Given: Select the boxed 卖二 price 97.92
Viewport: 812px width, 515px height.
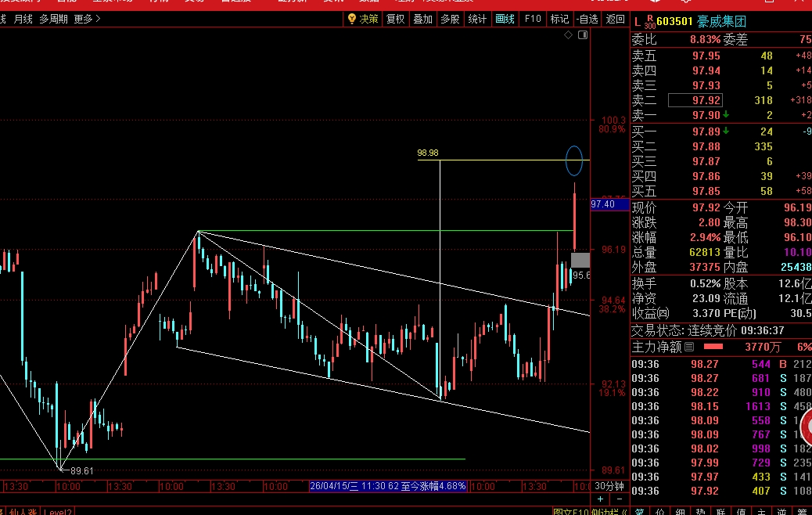Looking at the screenshot, I should click(x=695, y=100).
